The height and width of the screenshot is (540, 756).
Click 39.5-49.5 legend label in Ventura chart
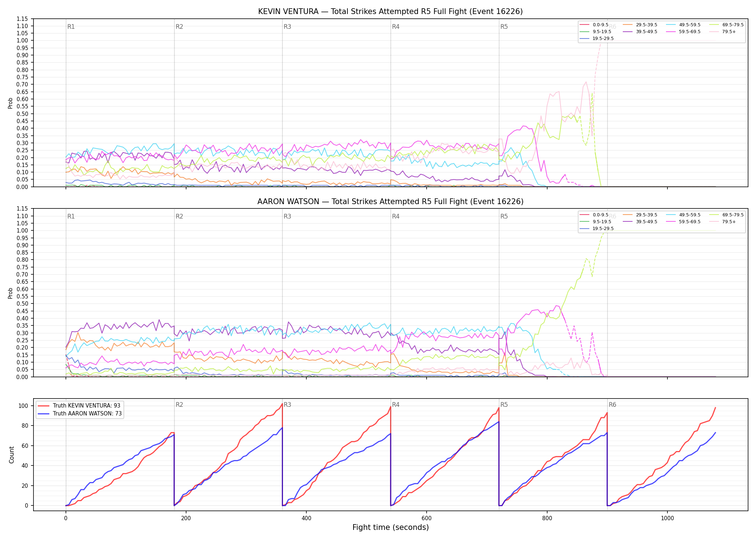tap(647, 32)
